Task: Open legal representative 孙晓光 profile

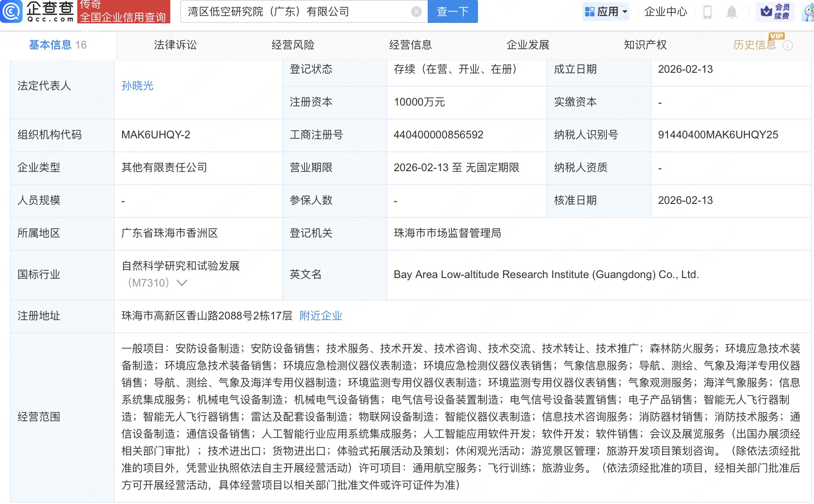Action: click(137, 86)
